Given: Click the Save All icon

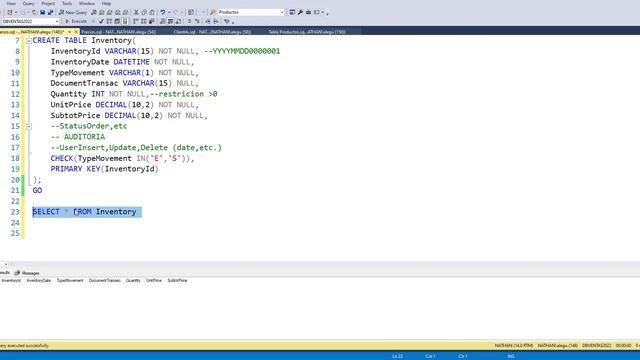Looking at the screenshot, I should click(x=50, y=12).
